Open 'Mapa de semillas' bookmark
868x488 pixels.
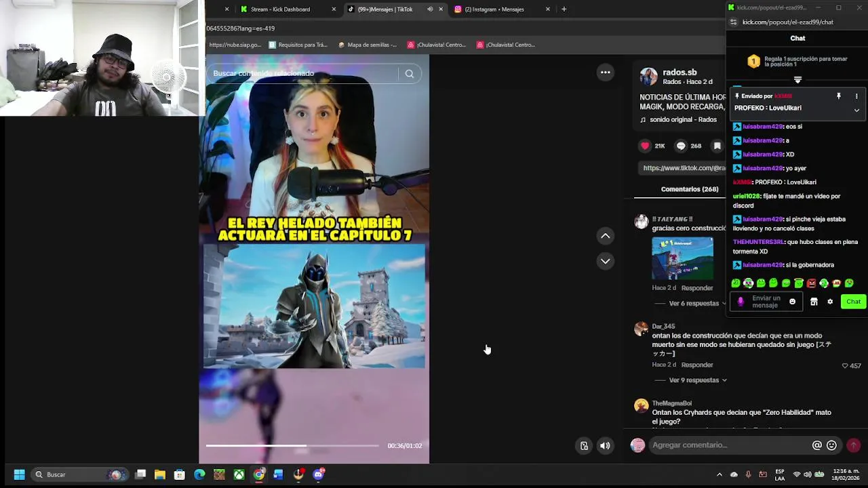(x=367, y=45)
